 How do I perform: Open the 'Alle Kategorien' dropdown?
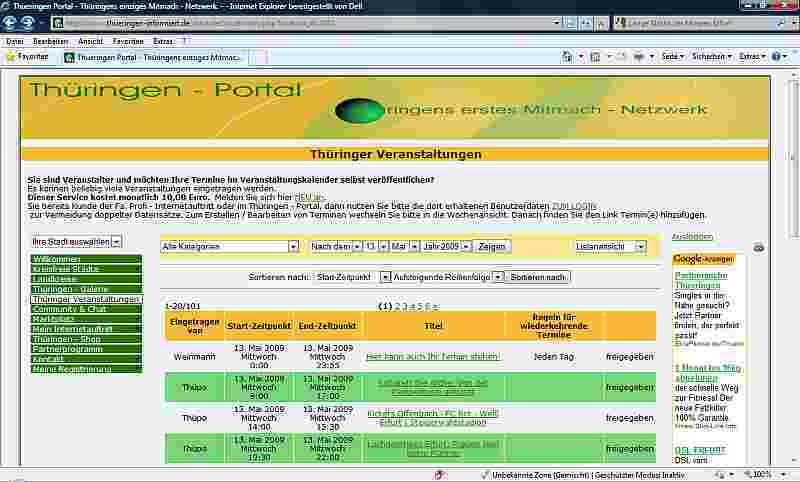[x=229, y=246]
